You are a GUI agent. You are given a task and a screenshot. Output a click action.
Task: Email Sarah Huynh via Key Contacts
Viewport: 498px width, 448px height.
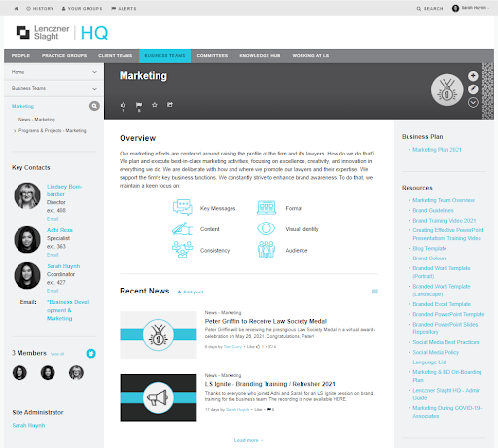(x=53, y=291)
